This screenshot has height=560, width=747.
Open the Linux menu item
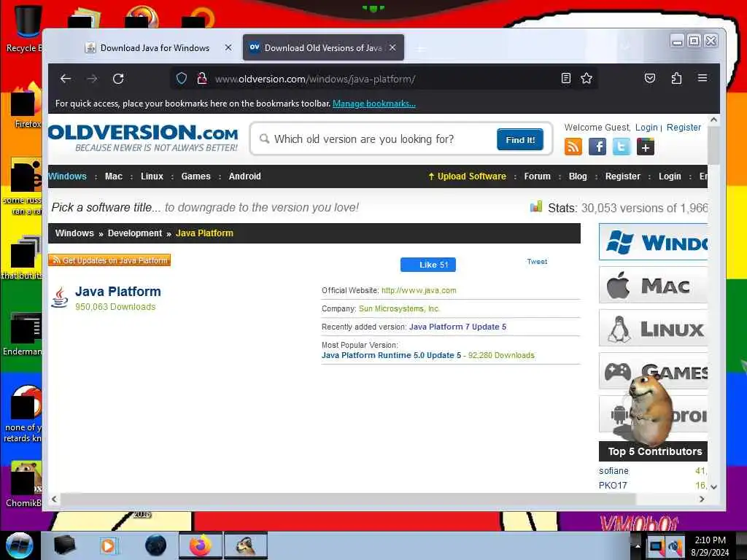pyautogui.click(x=152, y=176)
